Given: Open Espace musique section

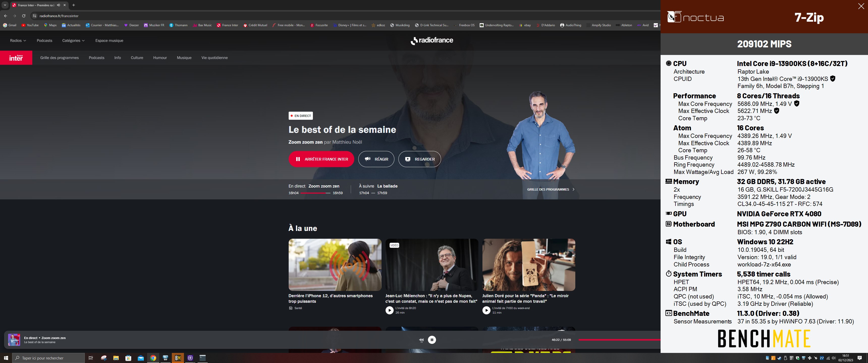Looking at the screenshot, I should 109,41.
